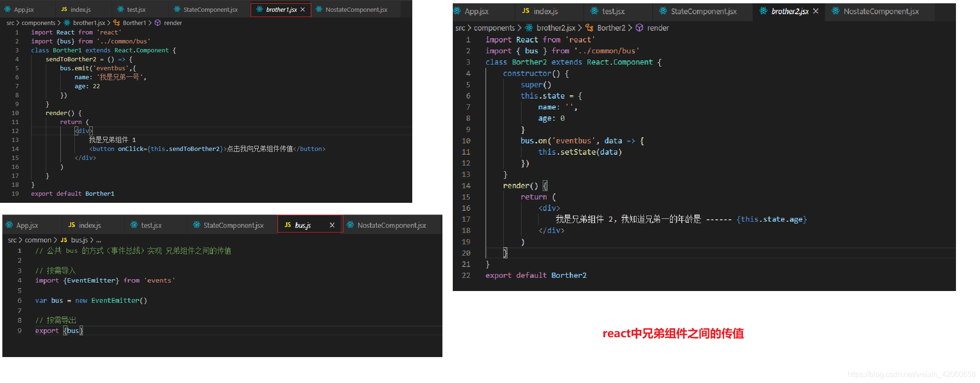Click the 'sendToBorther2 = () => {' code line
Viewport: 980px width, 383px height.
(89, 59)
